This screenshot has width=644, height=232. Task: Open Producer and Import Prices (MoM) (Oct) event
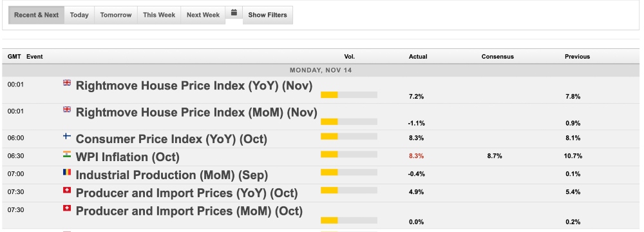point(189,211)
